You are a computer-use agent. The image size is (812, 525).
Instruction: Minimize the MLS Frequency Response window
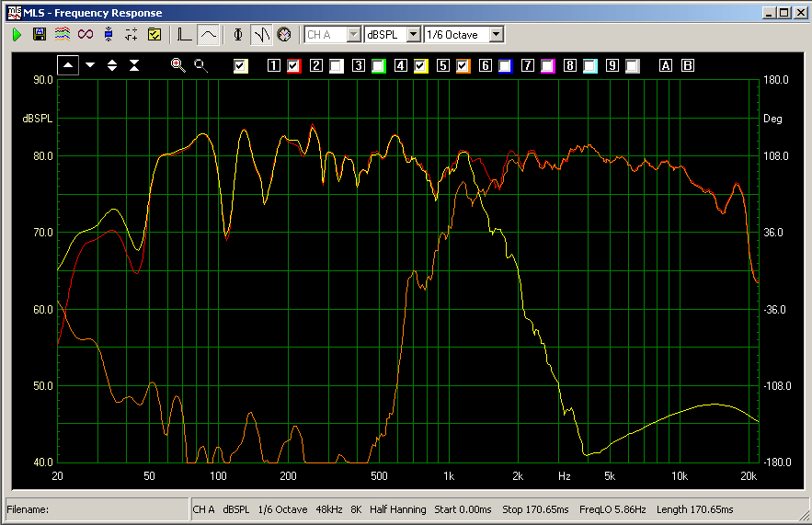(770, 13)
